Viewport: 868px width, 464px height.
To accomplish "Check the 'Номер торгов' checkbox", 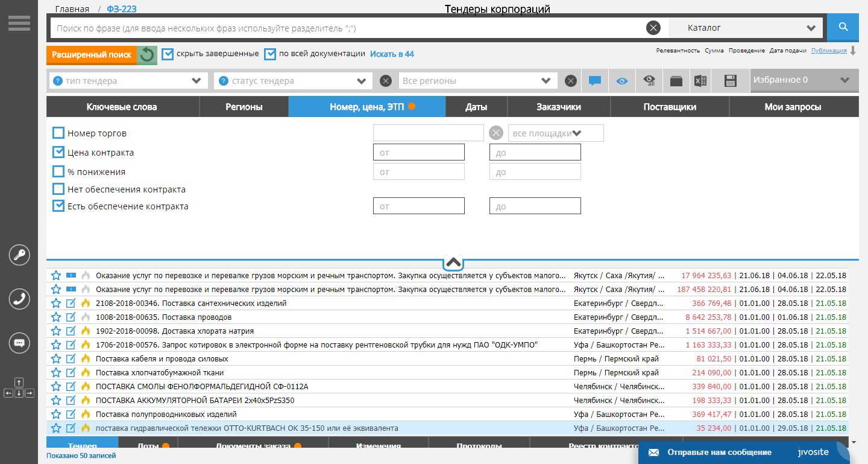I will pos(58,133).
